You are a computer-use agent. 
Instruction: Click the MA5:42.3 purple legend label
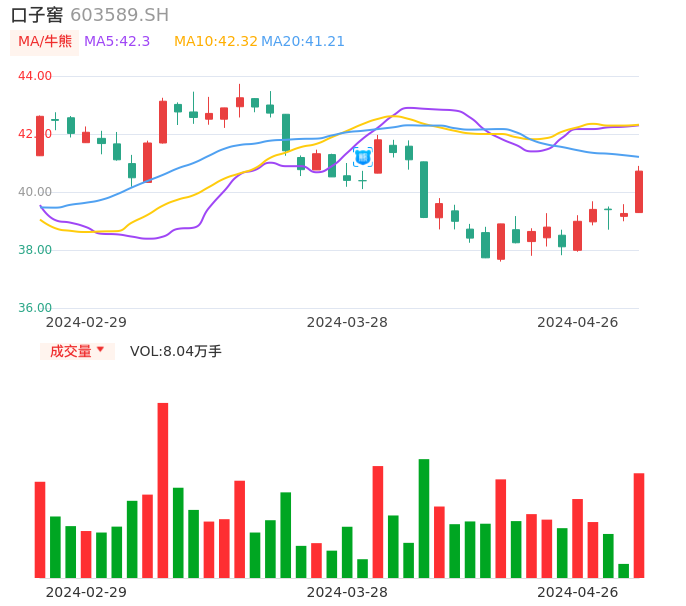coord(117,42)
